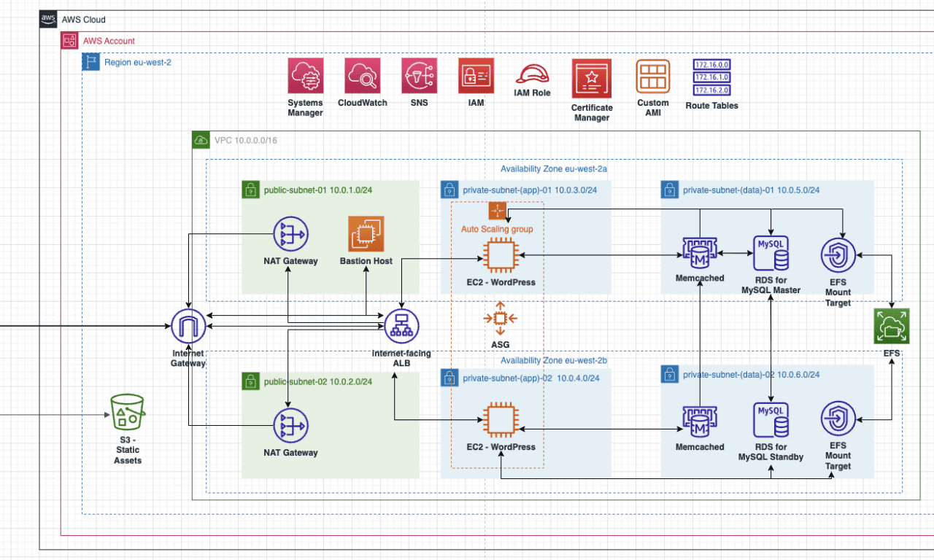The height and width of the screenshot is (560, 934).
Task: Click 'private-subnet-(data)-02 10.0.6.0/24' label
Action: click(751, 375)
